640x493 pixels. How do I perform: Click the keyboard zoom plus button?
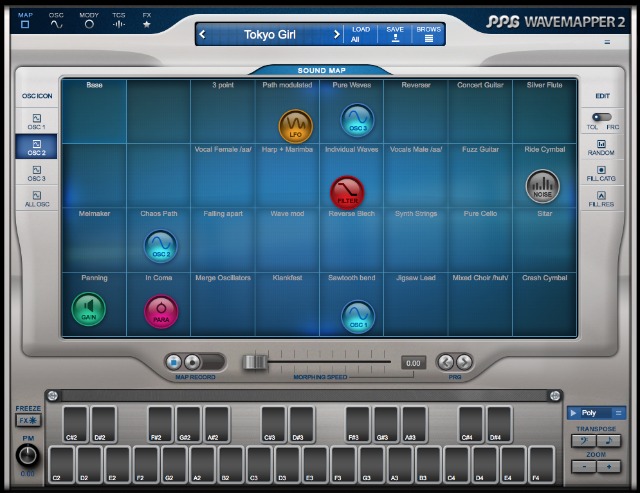pyautogui.click(x=609, y=466)
